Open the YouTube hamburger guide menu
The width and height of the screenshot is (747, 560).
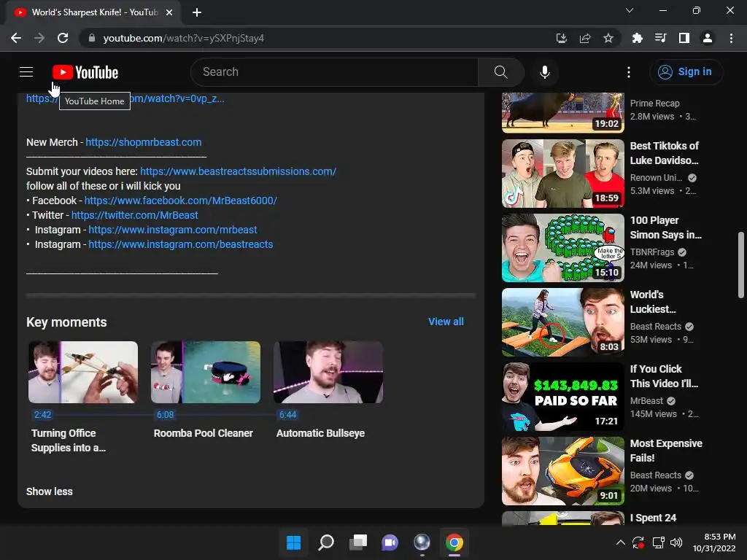(x=26, y=72)
